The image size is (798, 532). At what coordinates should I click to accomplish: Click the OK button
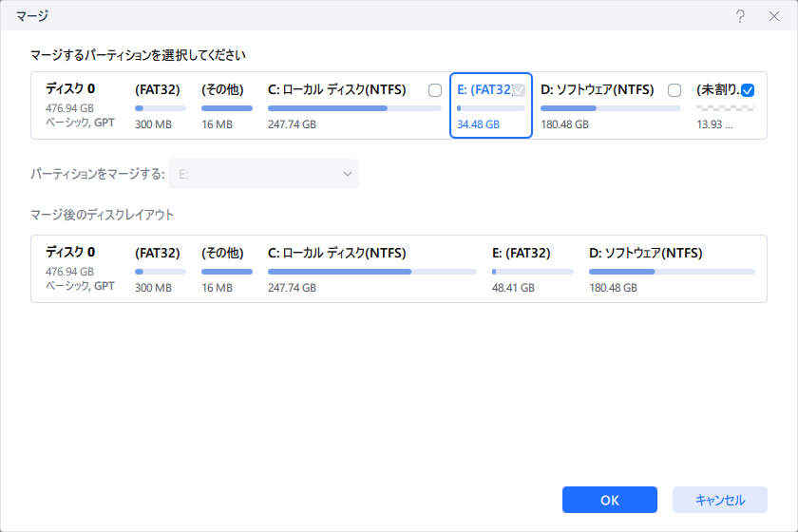tap(610, 500)
